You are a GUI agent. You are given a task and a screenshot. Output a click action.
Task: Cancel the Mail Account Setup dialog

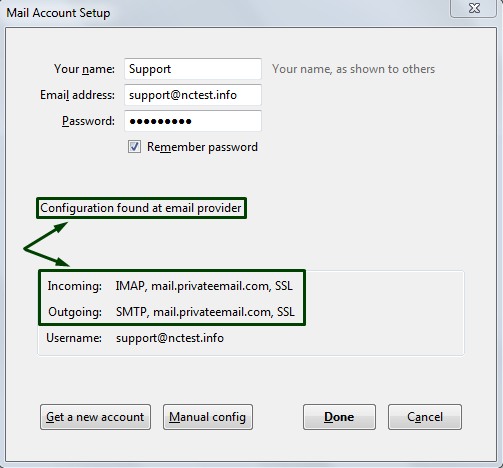coord(425,417)
